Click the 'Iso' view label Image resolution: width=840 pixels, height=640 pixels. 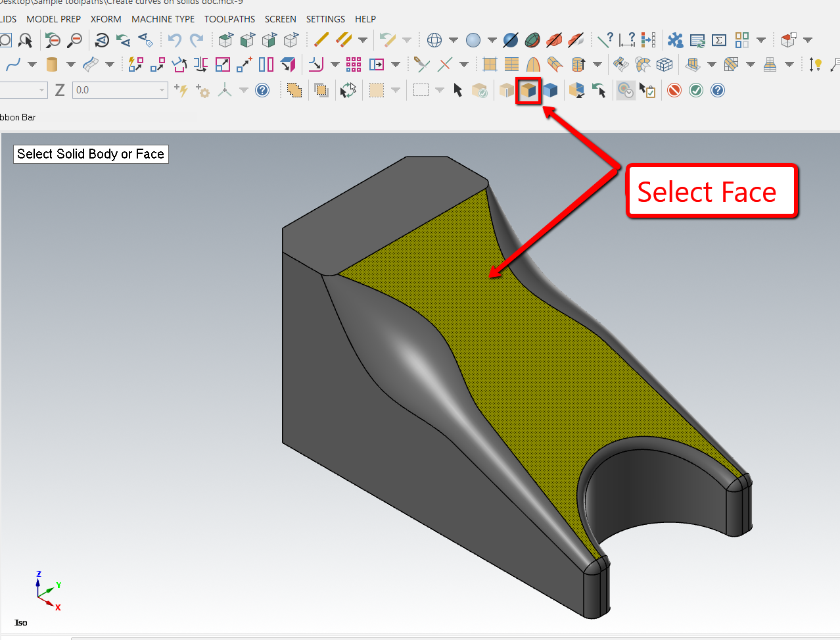pyautogui.click(x=21, y=623)
